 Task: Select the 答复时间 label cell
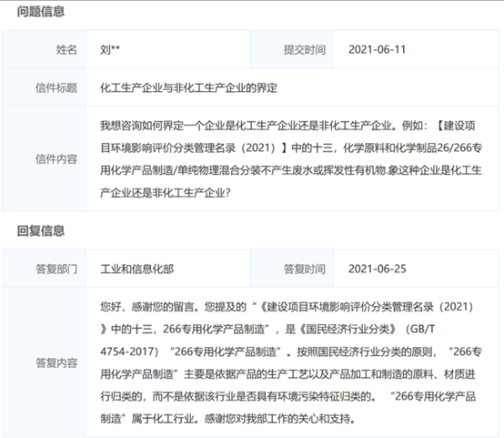pos(292,269)
